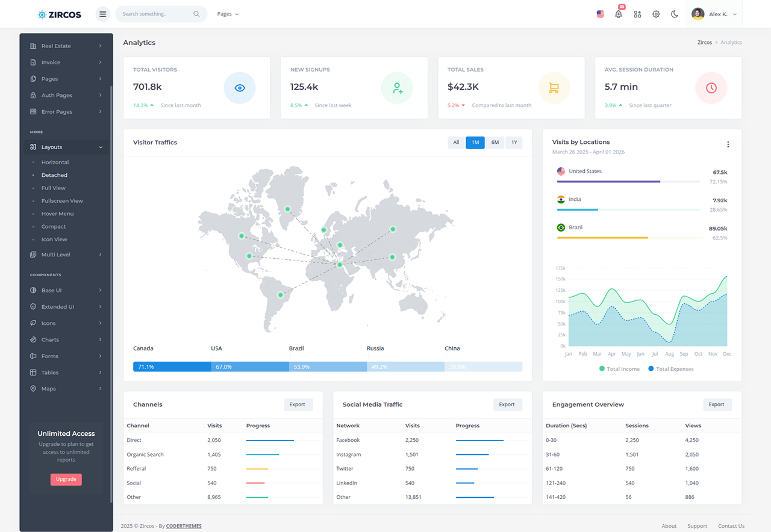Click the Search something input field
Viewport: 771px width, 532px height.
pyautogui.click(x=155, y=14)
